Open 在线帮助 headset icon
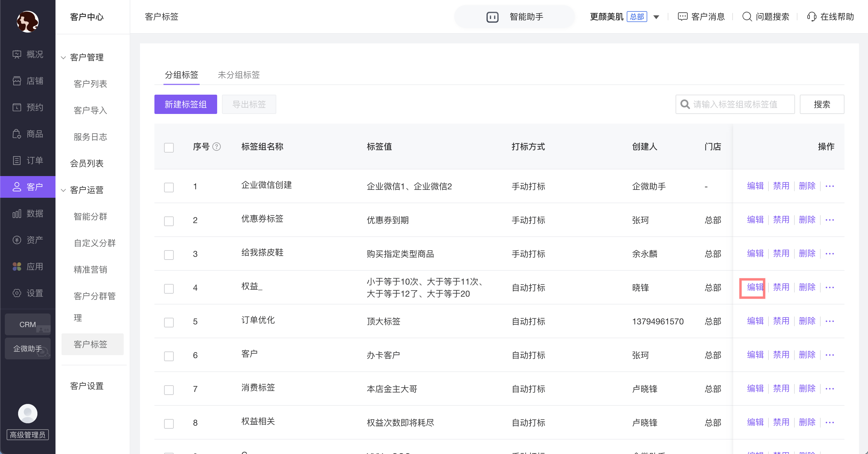The image size is (868, 454). (x=812, y=17)
